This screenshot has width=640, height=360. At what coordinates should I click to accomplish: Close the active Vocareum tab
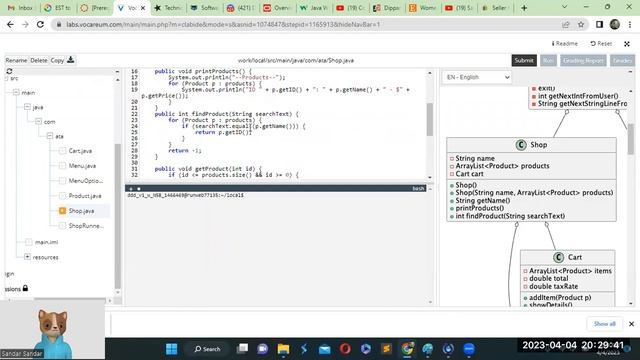click(143, 8)
